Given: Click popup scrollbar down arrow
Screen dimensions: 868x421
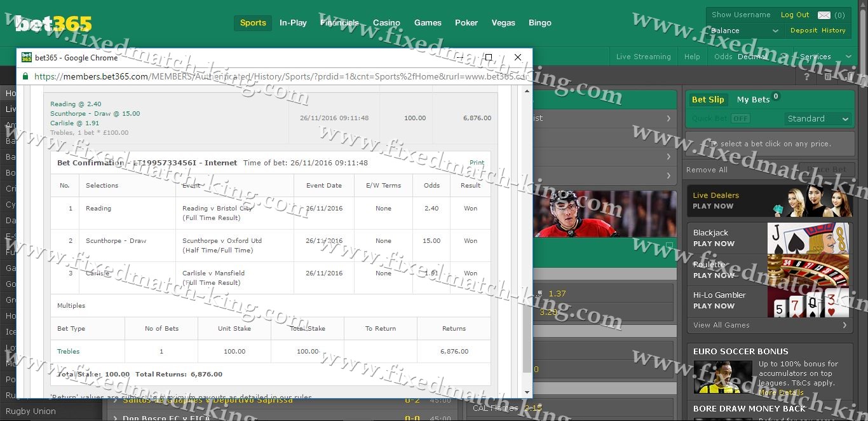Looking at the screenshot, I should click(527, 392).
